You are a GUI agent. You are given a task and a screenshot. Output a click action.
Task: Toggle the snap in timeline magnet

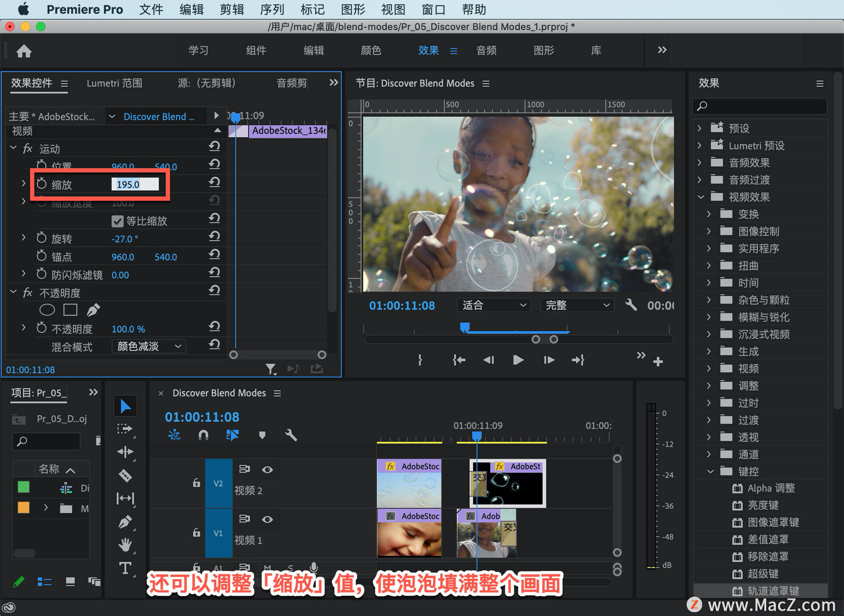[x=203, y=435]
